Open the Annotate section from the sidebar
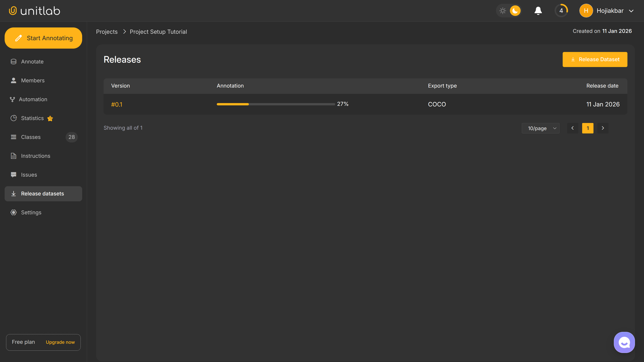644x362 pixels. tap(32, 61)
